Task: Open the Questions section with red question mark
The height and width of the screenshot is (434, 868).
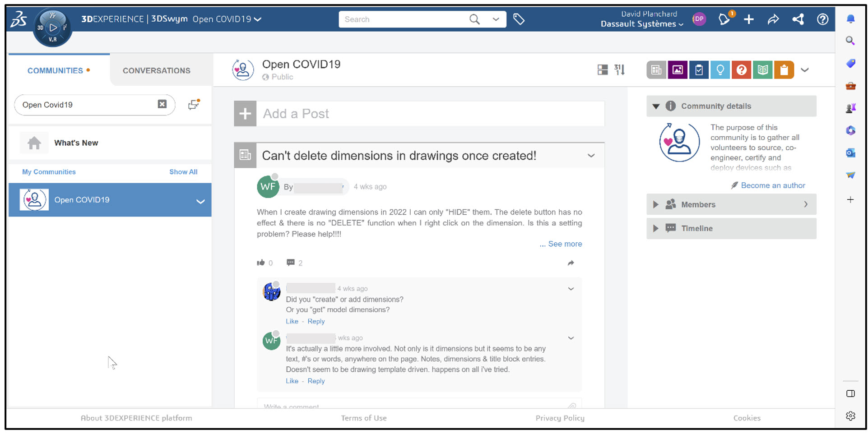Action: 741,69
